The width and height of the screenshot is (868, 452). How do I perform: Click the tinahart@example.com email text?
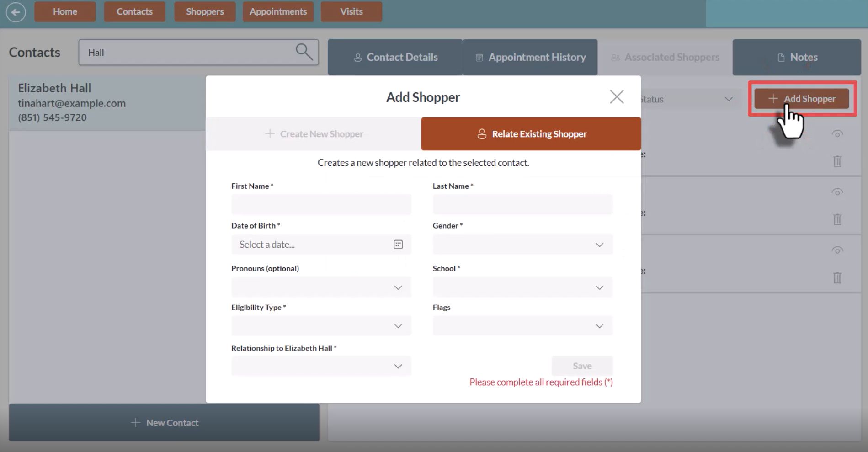pos(72,103)
